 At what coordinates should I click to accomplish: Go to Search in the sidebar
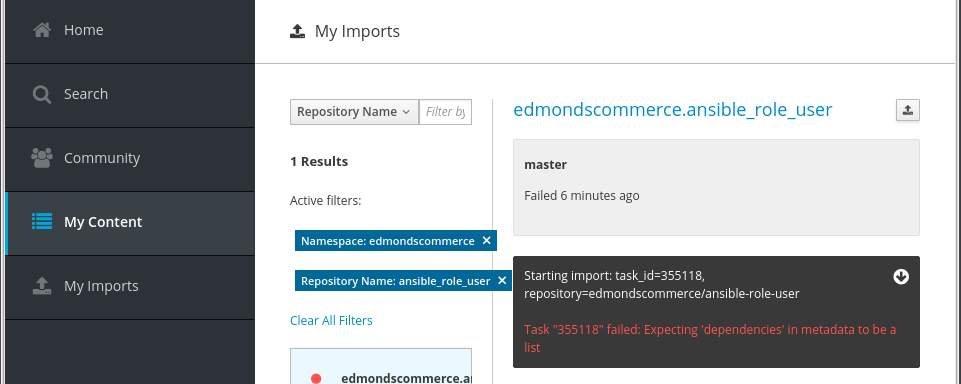click(x=129, y=95)
